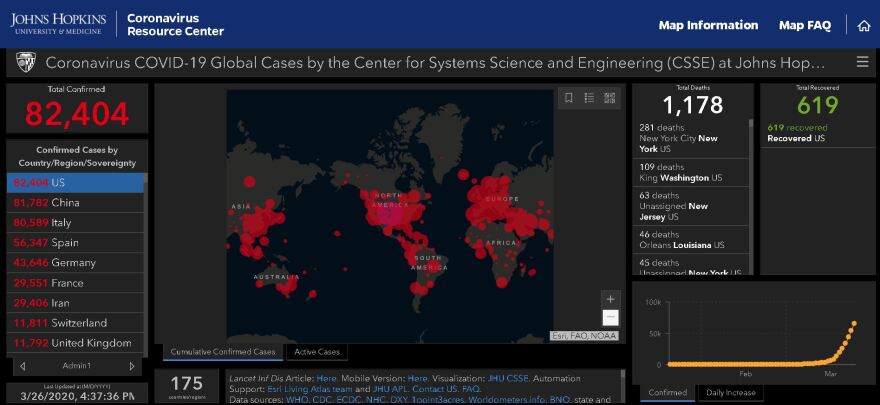Click the home icon in the header

tap(864, 25)
